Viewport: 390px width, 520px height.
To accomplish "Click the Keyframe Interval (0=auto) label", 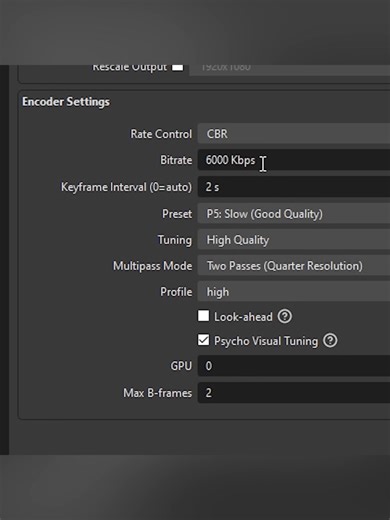I will tap(126, 187).
